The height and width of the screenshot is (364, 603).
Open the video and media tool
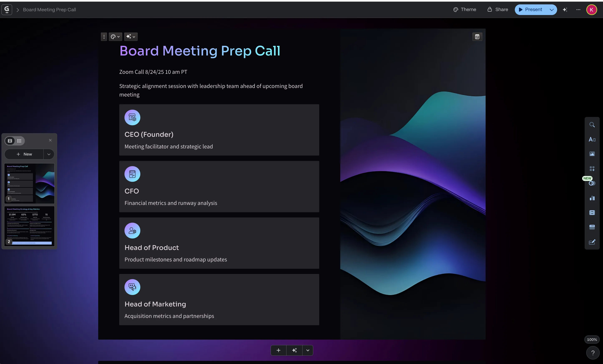[592, 213]
